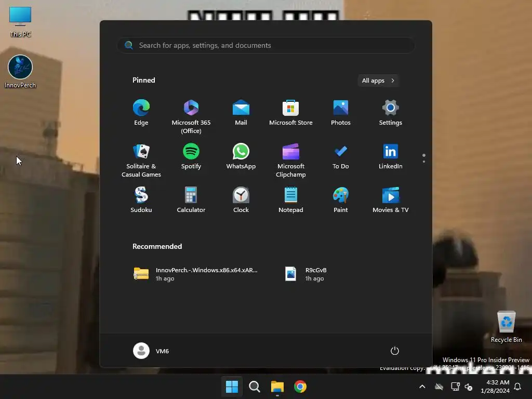
Task: Click the muted volume tray icon
Action: coord(469,387)
